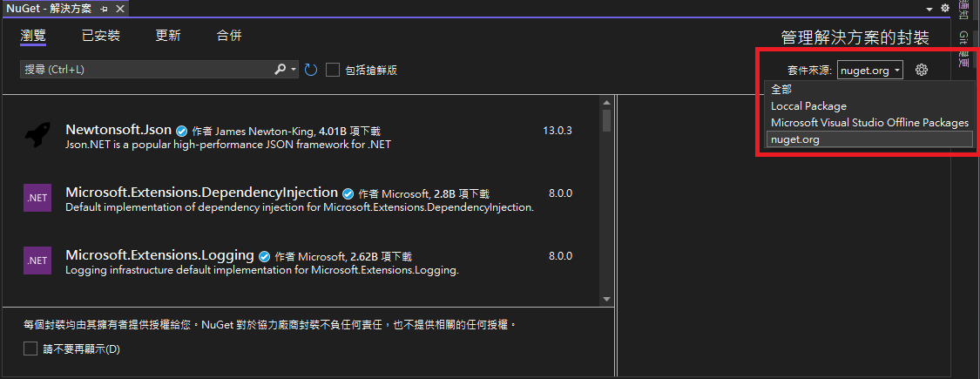Expand the search options dropdown arrow
This screenshot has width=980, height=379.
point(294,70)
